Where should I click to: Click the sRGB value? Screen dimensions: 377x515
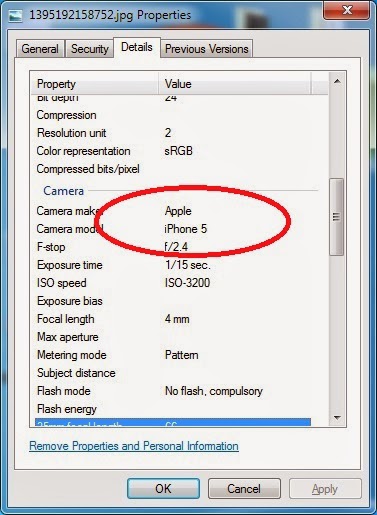pos(179,151)
